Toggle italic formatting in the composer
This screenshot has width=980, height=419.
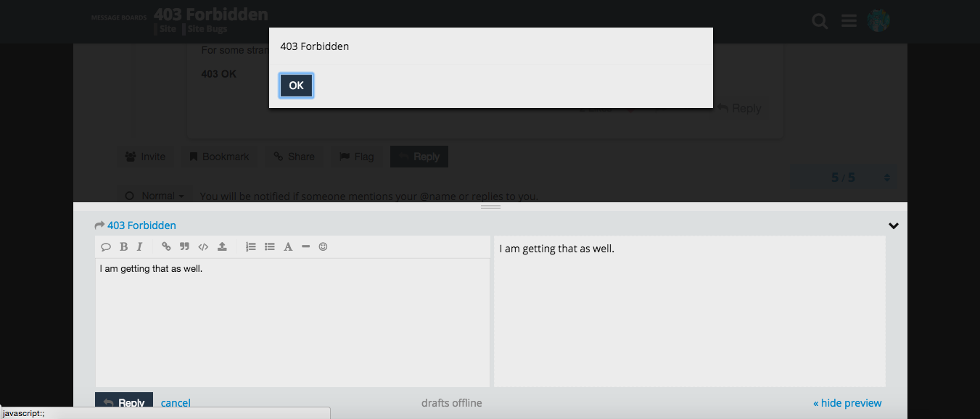coord(139,246)
